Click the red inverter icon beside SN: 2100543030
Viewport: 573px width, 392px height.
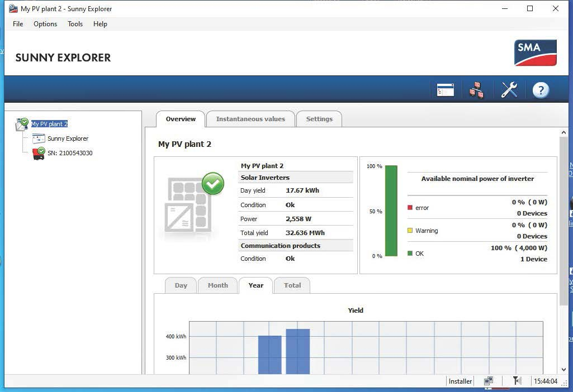[x=39, y=154]
